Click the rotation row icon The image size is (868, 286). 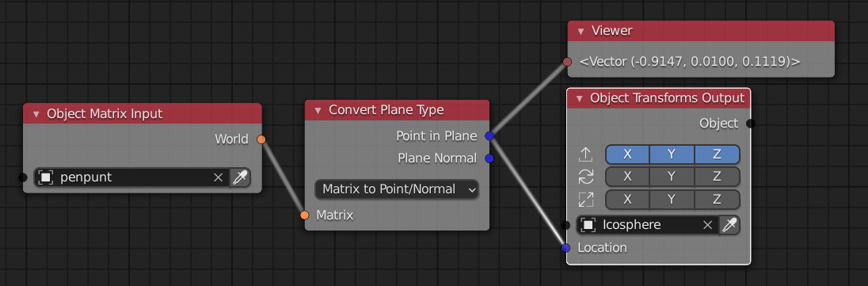pyautogui.click(x=586, y=177)
